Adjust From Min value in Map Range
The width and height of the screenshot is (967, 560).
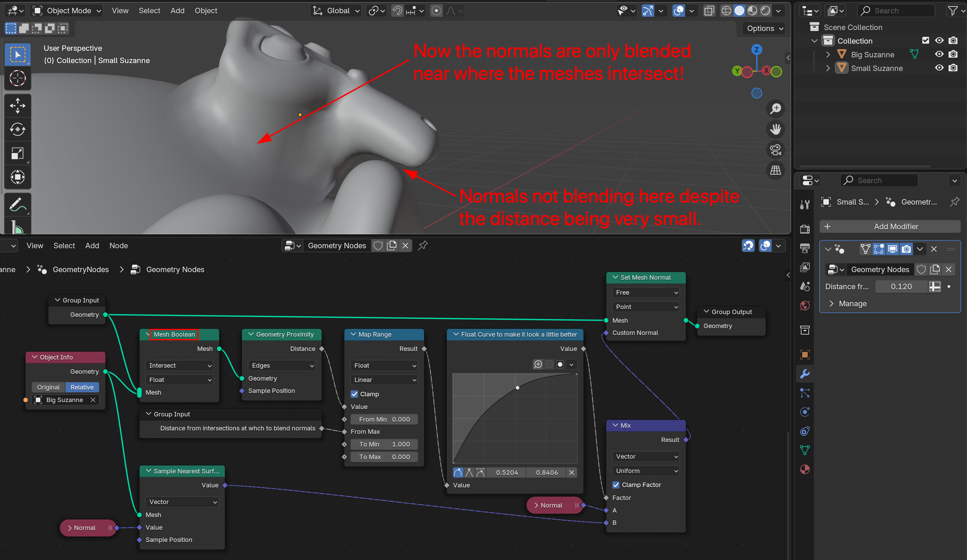pyautogui.click(x=384, y=419)
